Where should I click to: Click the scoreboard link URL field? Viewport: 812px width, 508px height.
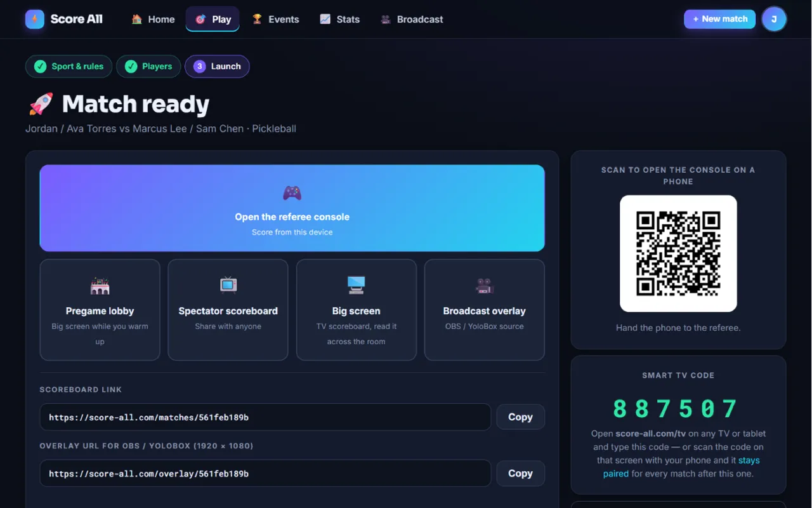(265, 417)
